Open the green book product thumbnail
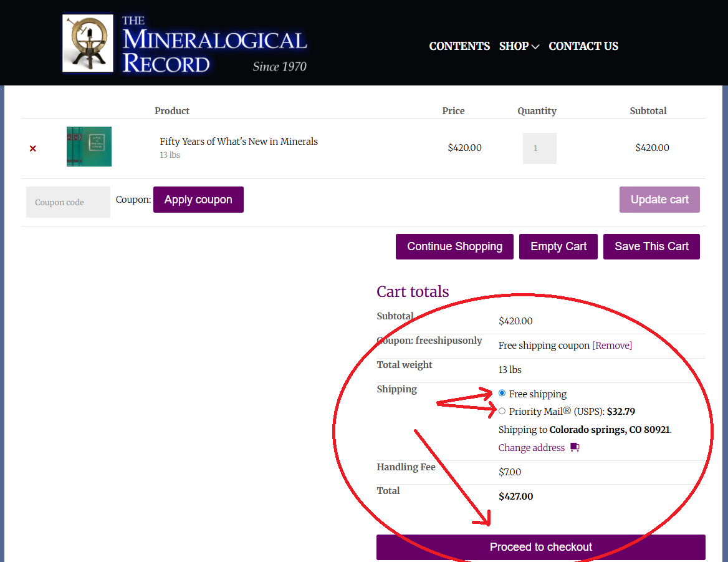The image size is (728, 562). 89,147
